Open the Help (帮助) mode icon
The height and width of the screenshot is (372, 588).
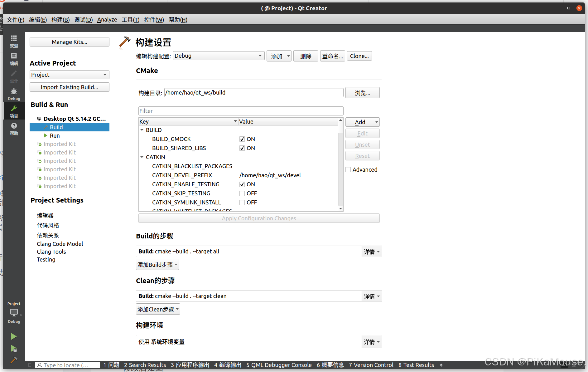point(14,129)
